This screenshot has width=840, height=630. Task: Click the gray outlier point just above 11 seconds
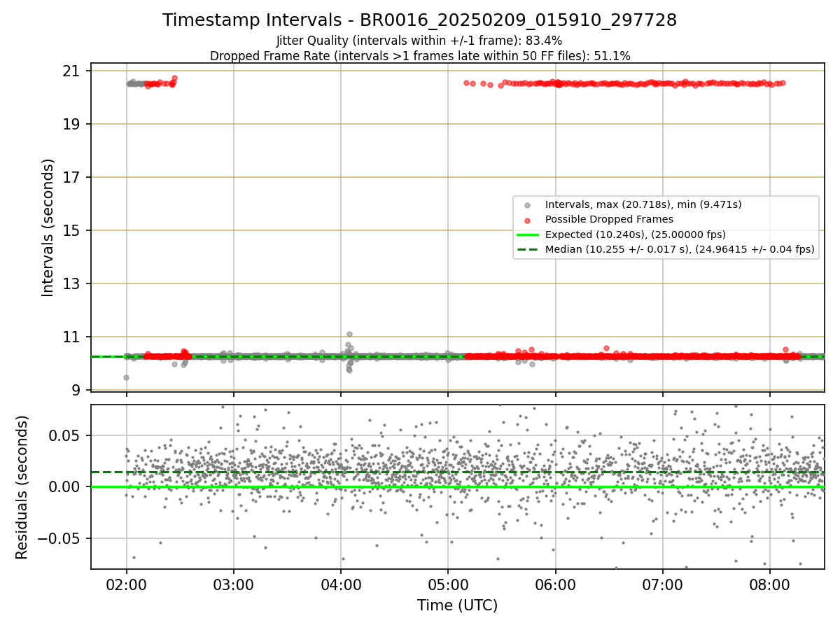[349, 335]
